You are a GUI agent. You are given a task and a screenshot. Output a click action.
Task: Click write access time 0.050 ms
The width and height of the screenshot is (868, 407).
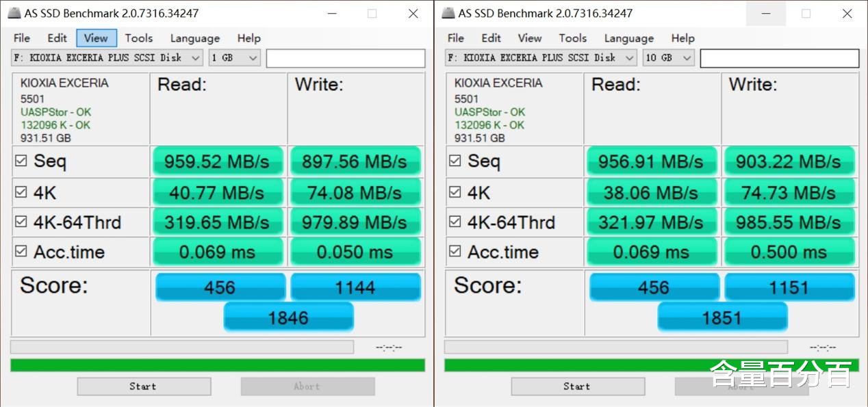pos(355,252)
